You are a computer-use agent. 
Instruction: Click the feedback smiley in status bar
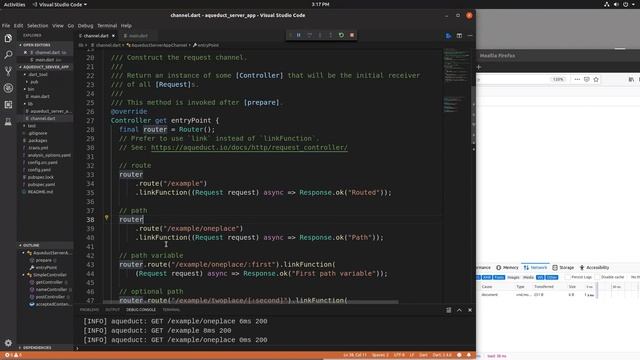pos(459,355)
